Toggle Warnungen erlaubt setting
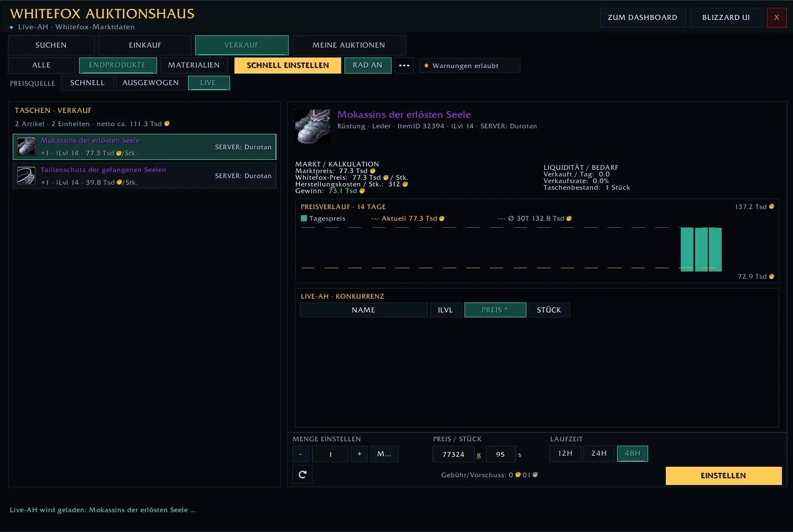Viewport: 793px width, 532px height. [x=469, y=66]
